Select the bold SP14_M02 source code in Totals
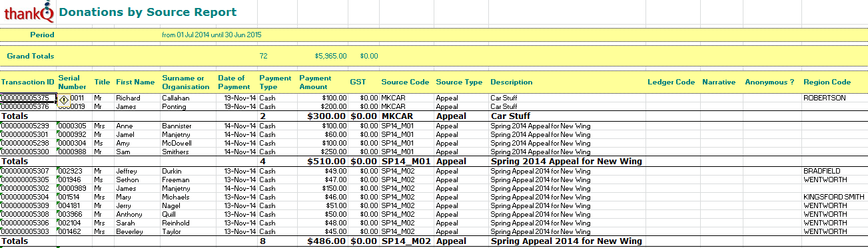This screenshot has width=868, height=248. (x=405, y=241)
